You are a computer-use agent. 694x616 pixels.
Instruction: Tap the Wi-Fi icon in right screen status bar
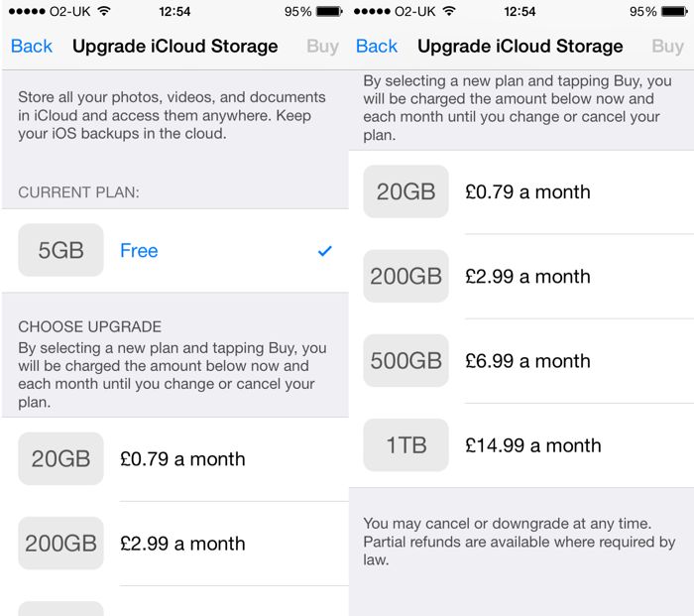(449, 12)
